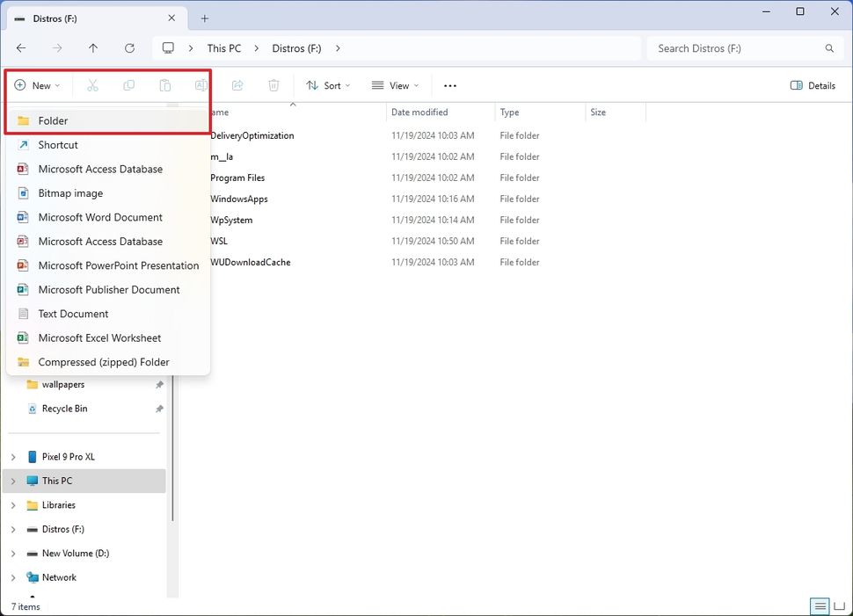The image size is (853, 616).
Task: Click the Delete icon in the toolbar
Action: coord(273,85)
